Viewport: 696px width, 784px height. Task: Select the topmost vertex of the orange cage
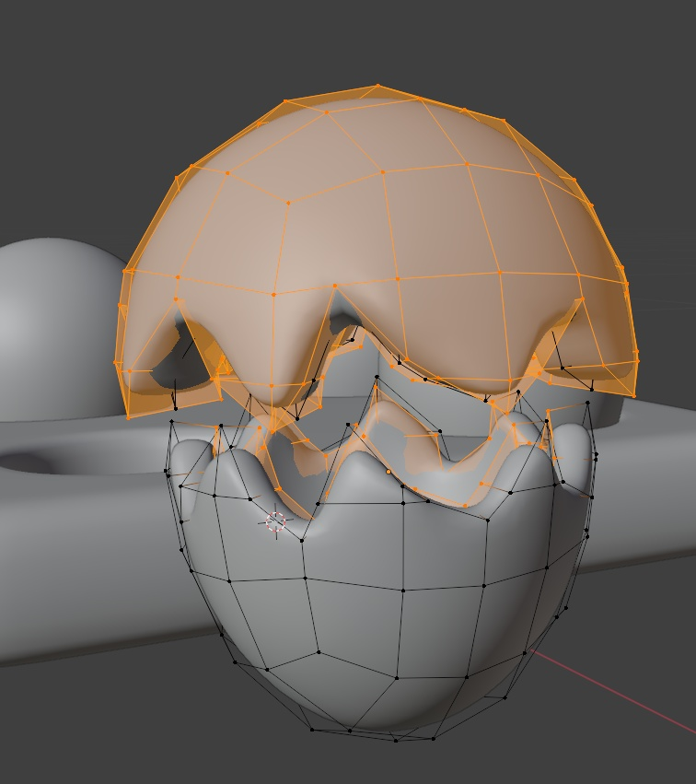pyautogui.click(x=377, y=86)
